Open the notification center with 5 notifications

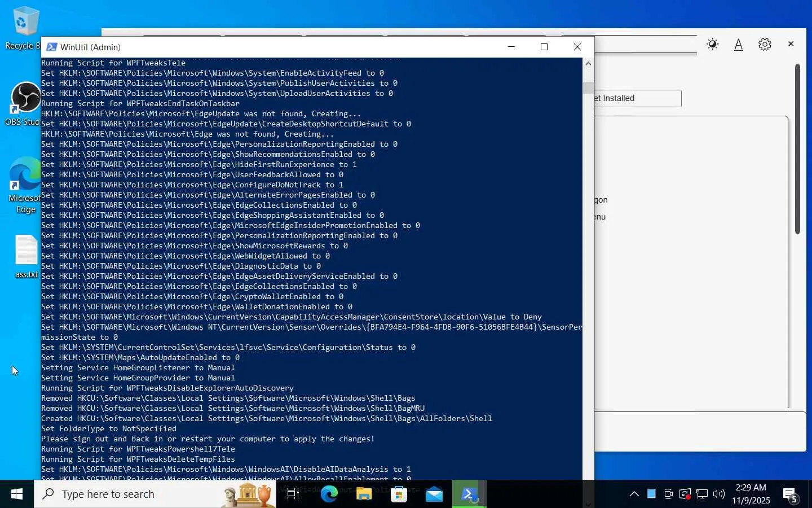pos(791,494)
